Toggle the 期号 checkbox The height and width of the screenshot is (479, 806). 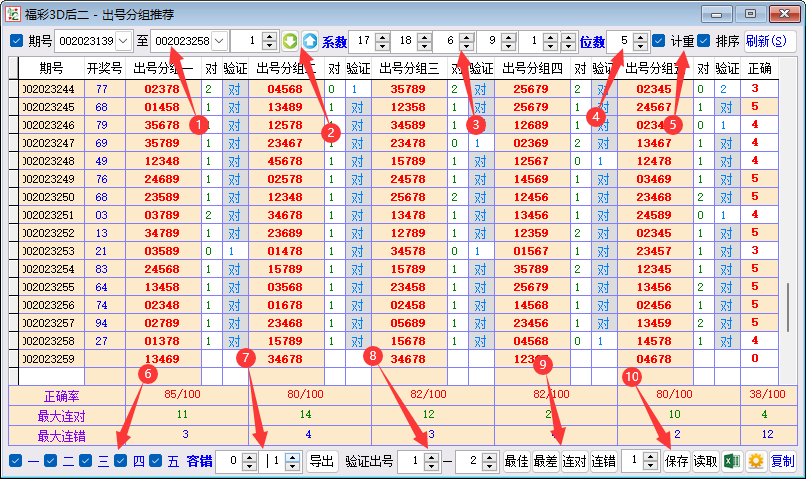(x=16, y=41)
